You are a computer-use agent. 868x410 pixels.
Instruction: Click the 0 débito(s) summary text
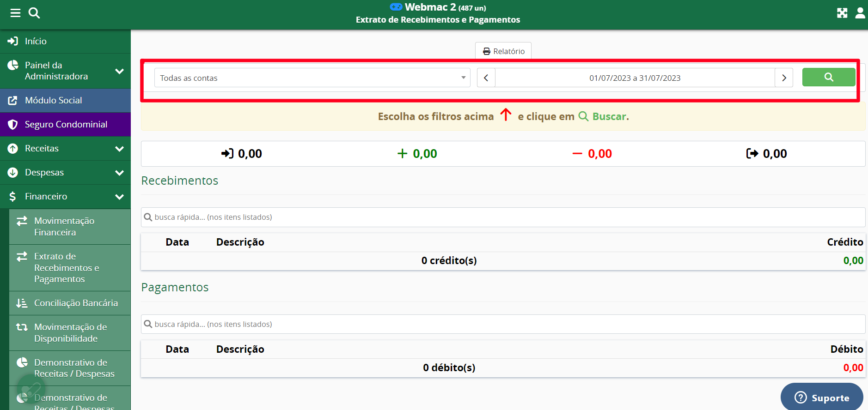click(x=449, y=368)
